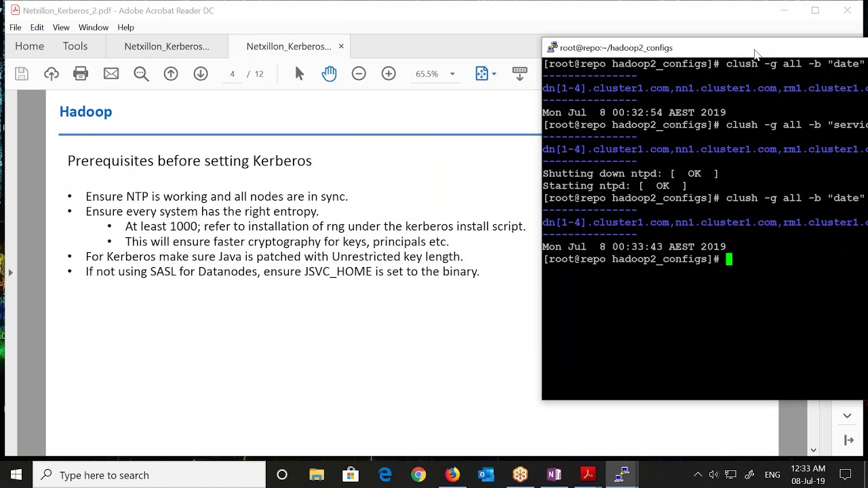Open OneNote from taskbar
The height and width of the screenshot is (488, 868).
coord(554,475)
